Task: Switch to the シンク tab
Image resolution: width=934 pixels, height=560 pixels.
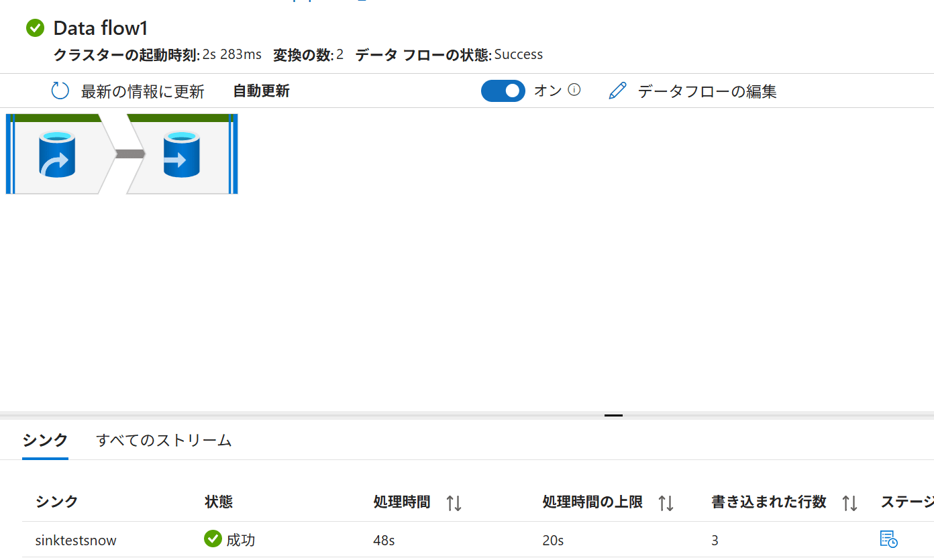Action: [45, 441]
